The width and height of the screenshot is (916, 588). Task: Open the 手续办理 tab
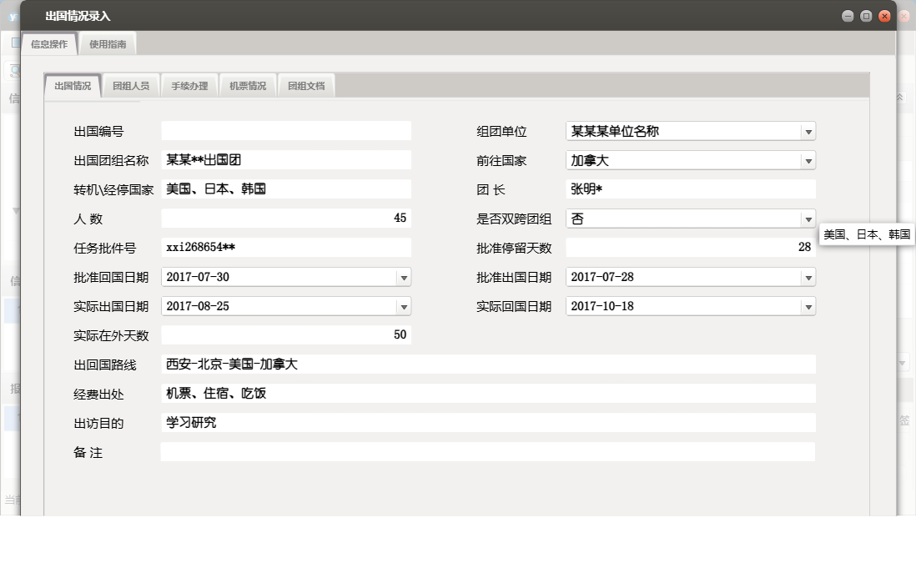pyautogui.click(x=189, y=84)
